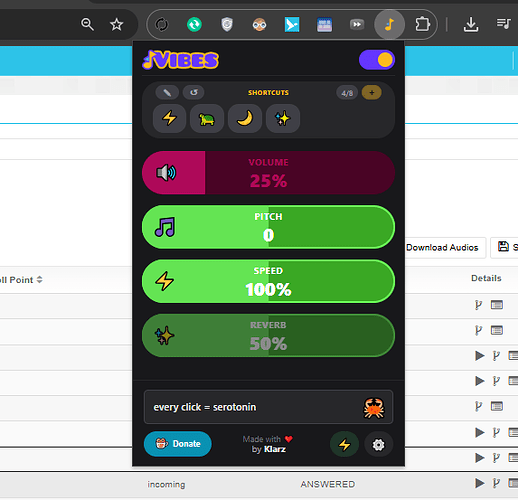Image resolution: width=518 pixels, height=500 pixels.
Task: Bookmark this page with star icon
Action: point(116,24)
